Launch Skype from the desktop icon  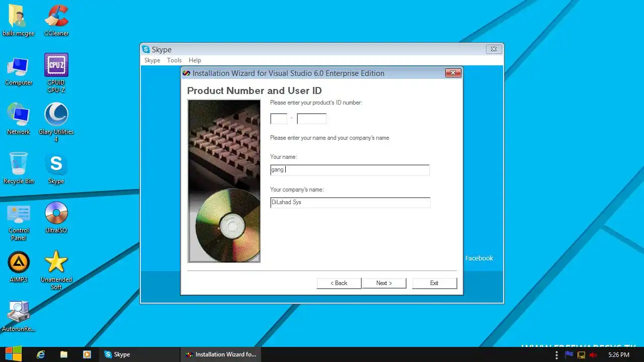coord(56,168)
